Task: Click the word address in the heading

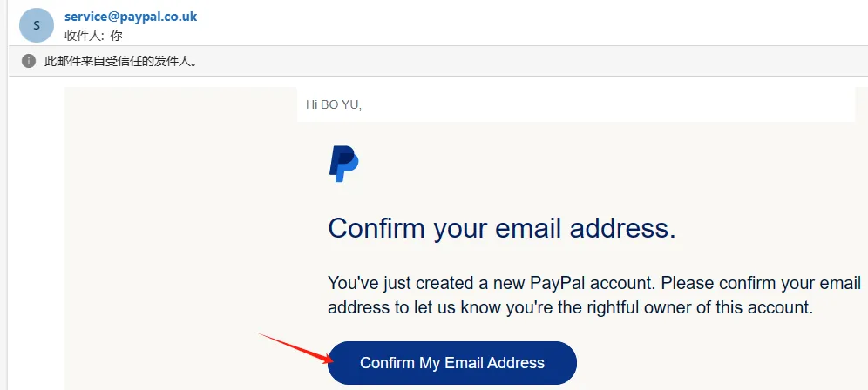Action: 623,229
